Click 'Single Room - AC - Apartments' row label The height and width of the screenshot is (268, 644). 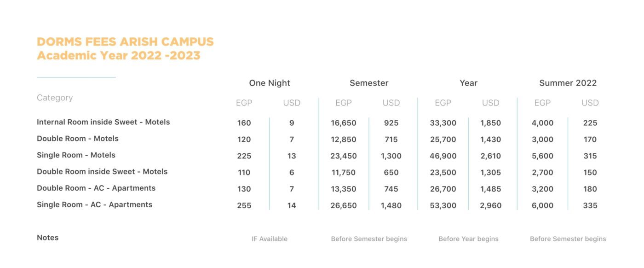[x=94, y=205]
